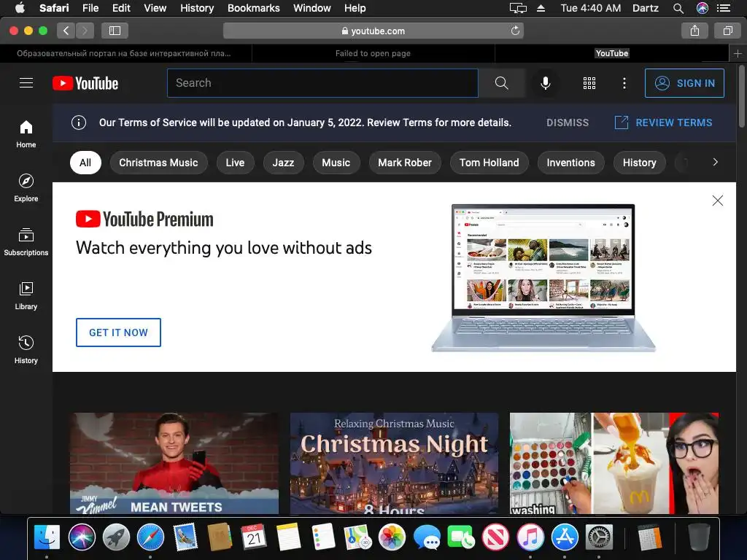This screenshot has width=747, height=560.
Task: Click the page vertical scrollbar
Action: click(x=741, y=97)
